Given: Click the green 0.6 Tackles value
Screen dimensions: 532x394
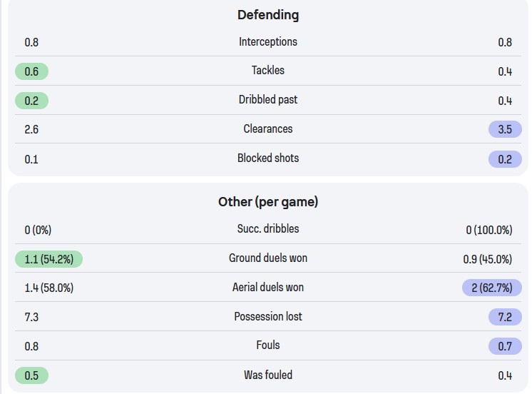Looking at the screenshot, I should [31, 71].
